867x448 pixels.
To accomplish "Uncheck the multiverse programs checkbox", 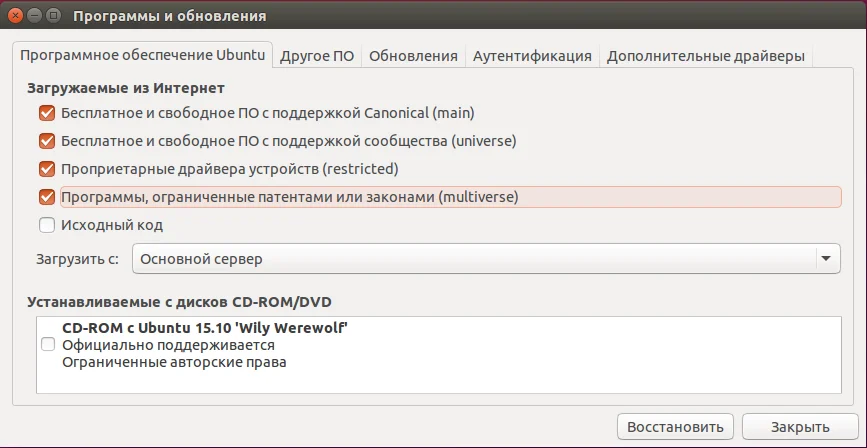I will pyautogui.click(x=47, y=197).
